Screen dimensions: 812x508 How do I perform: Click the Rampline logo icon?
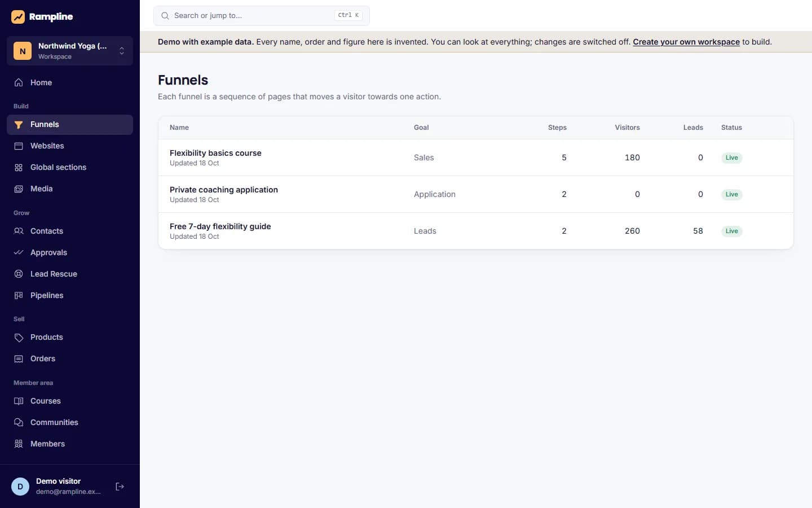coord(18,17)
